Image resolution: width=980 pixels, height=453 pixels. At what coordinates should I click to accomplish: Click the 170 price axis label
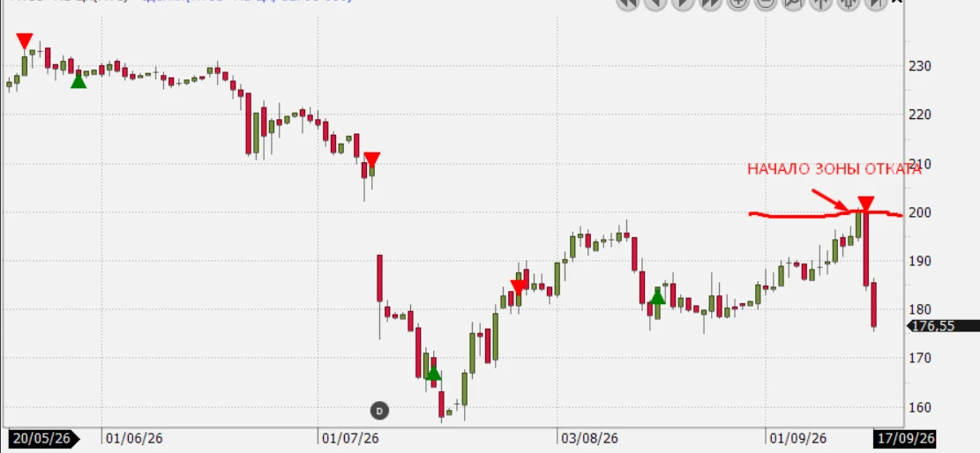click(x=921, y=358)
